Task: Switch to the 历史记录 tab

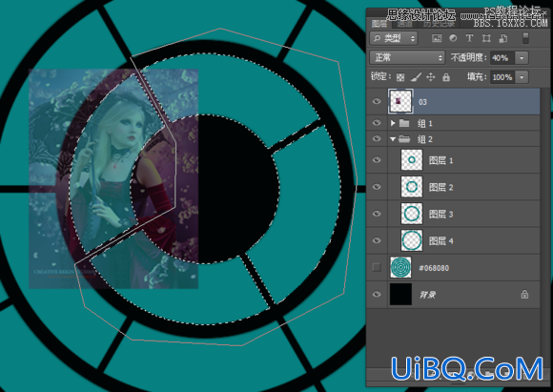Action: coord(440,24)
